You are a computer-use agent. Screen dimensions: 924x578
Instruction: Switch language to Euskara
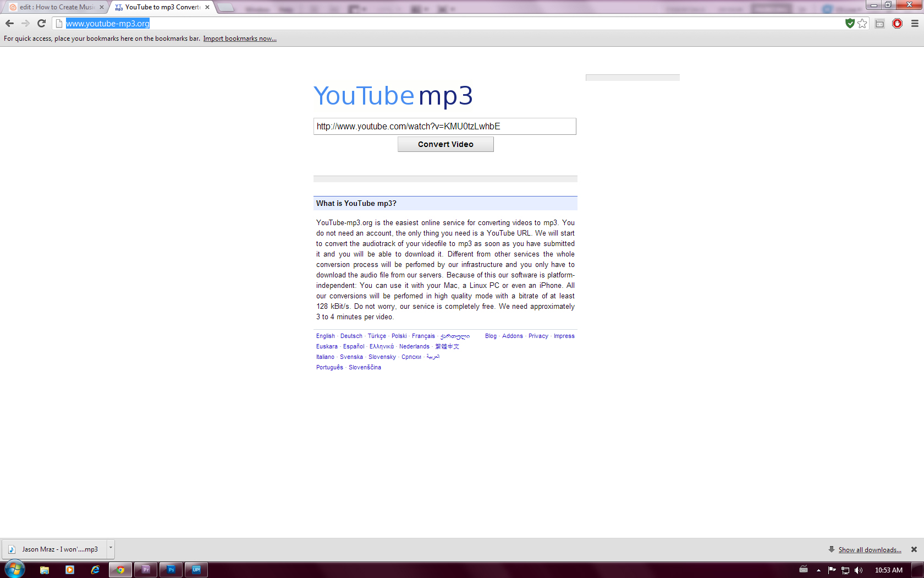pyautogui.click(x=327, y=346)
